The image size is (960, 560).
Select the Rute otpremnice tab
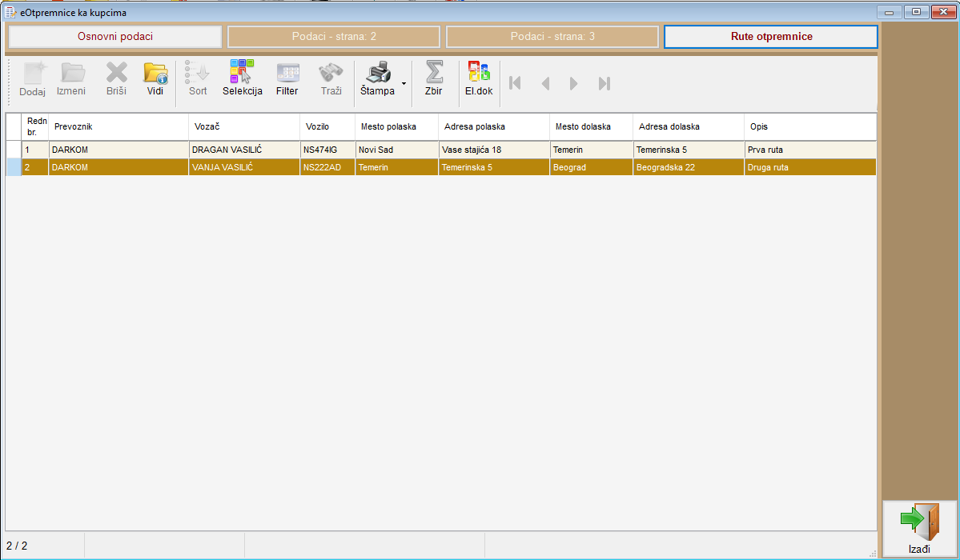pos(771,37)
